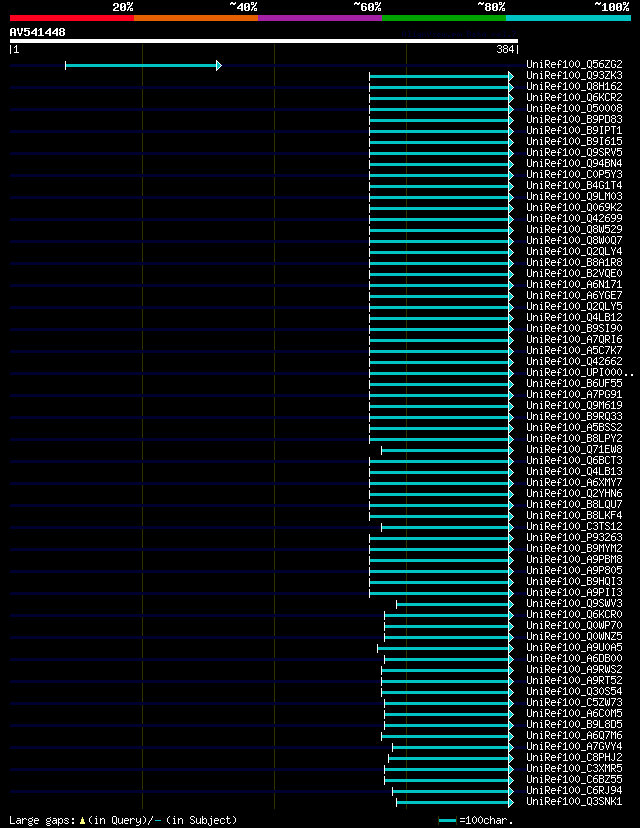The height and width of the screenshot is (828, 640).
Task: Click the cyan alignment bar in the Q3SNK1 row
Action: (455, 803)
